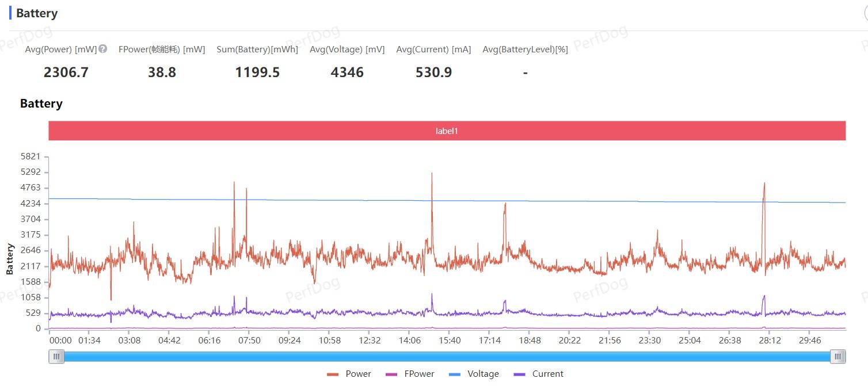Click the FPower value 38.8
Screen dimensions: 868x386
click(162, 72)
